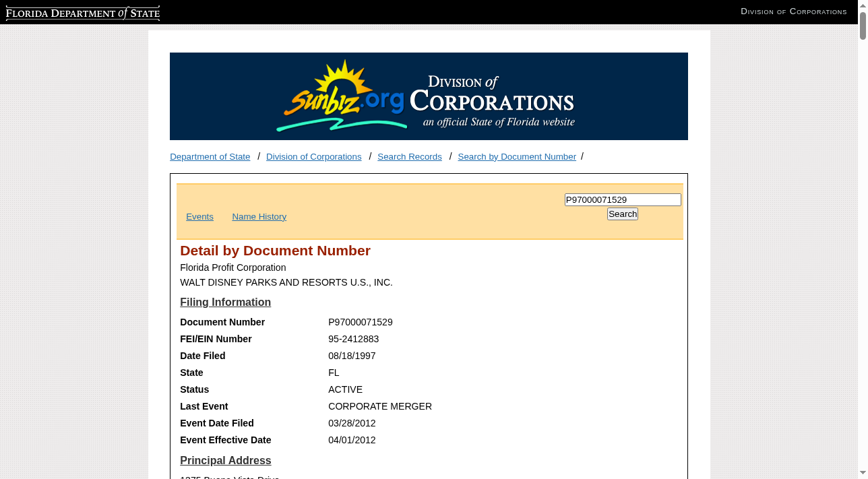Click the State label
The height and width of the screenshot is (479, 868).
(x=191, y=373)
